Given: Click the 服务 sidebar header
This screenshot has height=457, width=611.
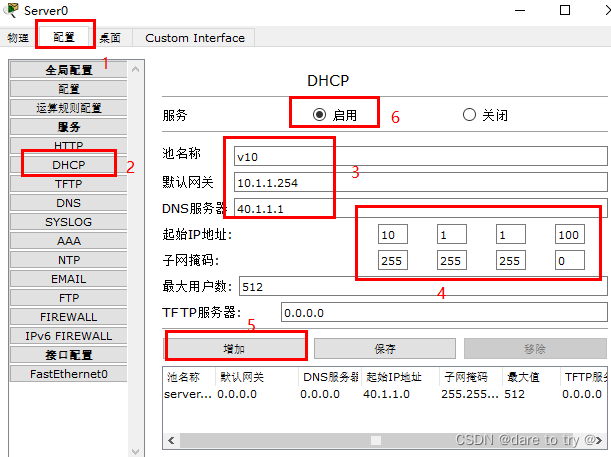Looking at the screenshot, I should 69,127.
